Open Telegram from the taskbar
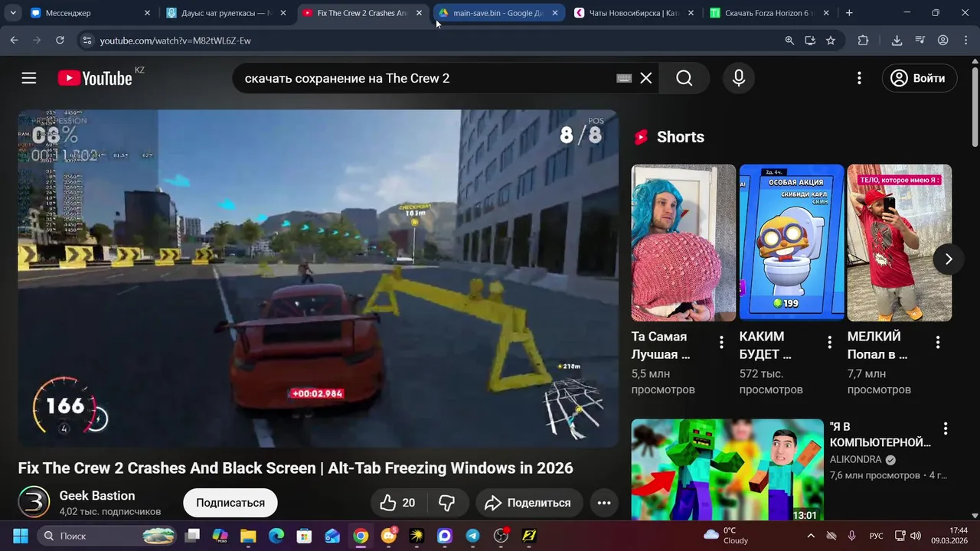This screenshot has width=980, height=551. point(473,536)
